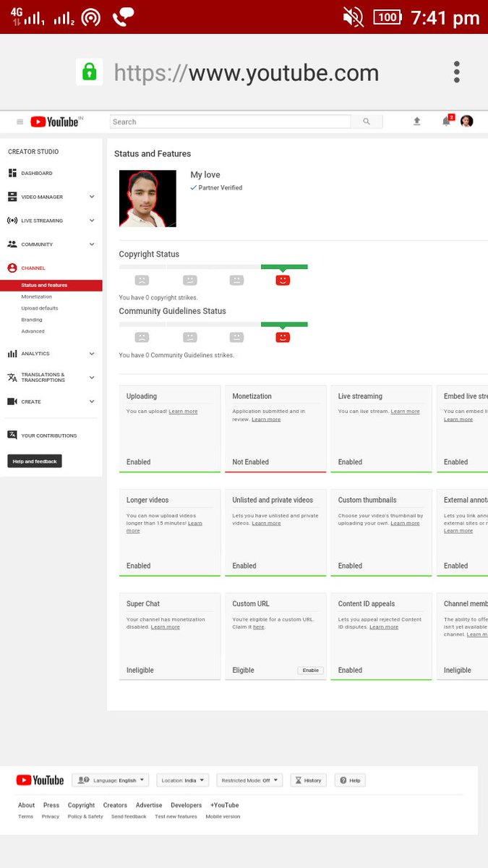488x868 pixels.
Task: Open the notifications bell
Action: coord(446,121)
